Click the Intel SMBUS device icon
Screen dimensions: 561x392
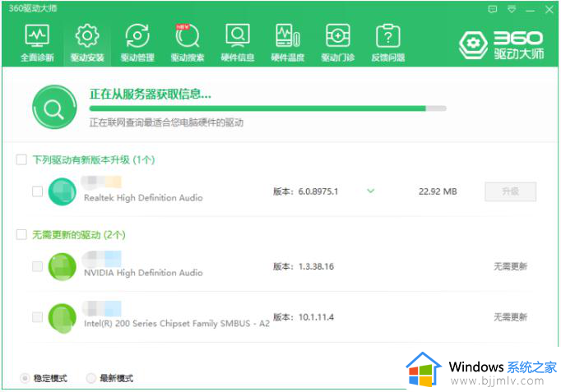click(63, 318)
